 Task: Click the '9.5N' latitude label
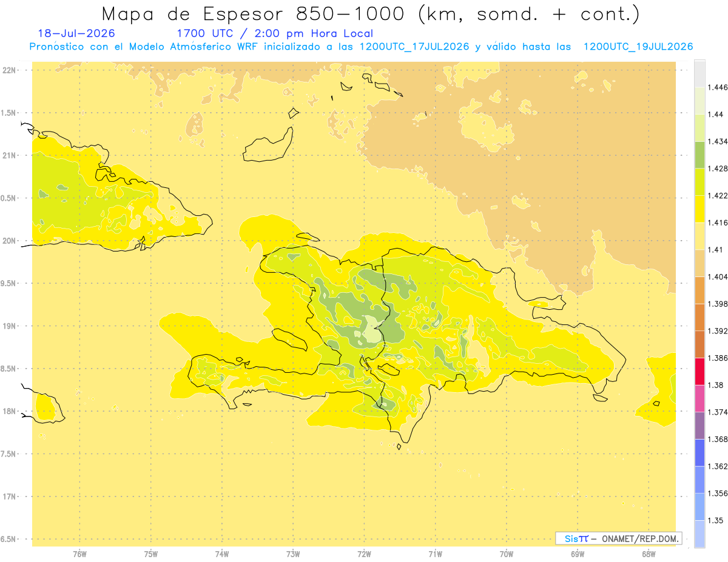(9, 284)
